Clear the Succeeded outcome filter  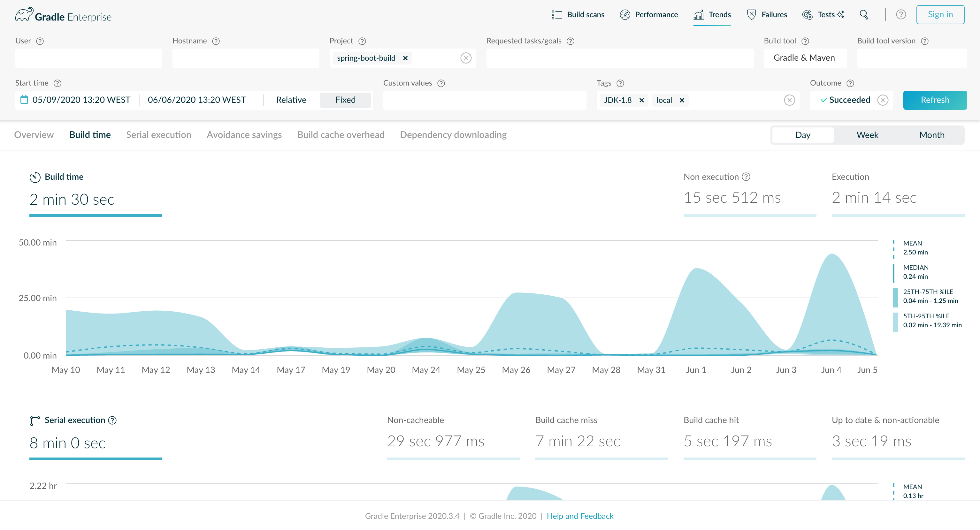click(x=883, y=100)
